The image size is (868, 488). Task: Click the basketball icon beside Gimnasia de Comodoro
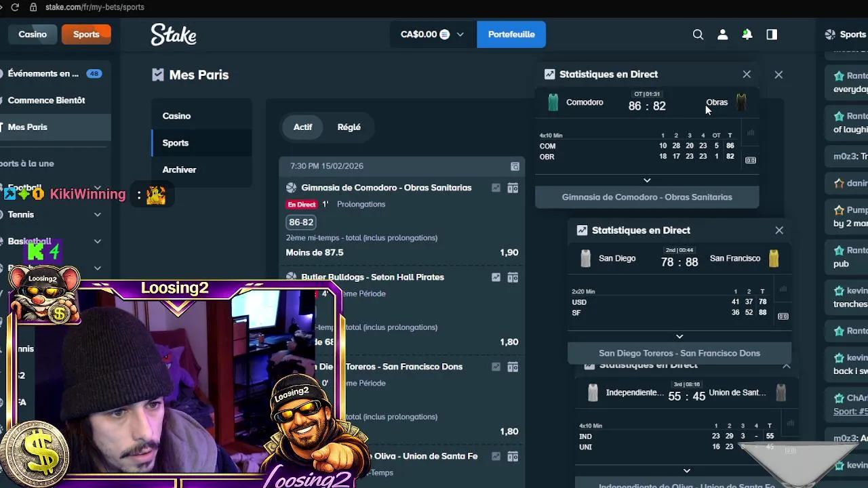(x=292, y=188)
